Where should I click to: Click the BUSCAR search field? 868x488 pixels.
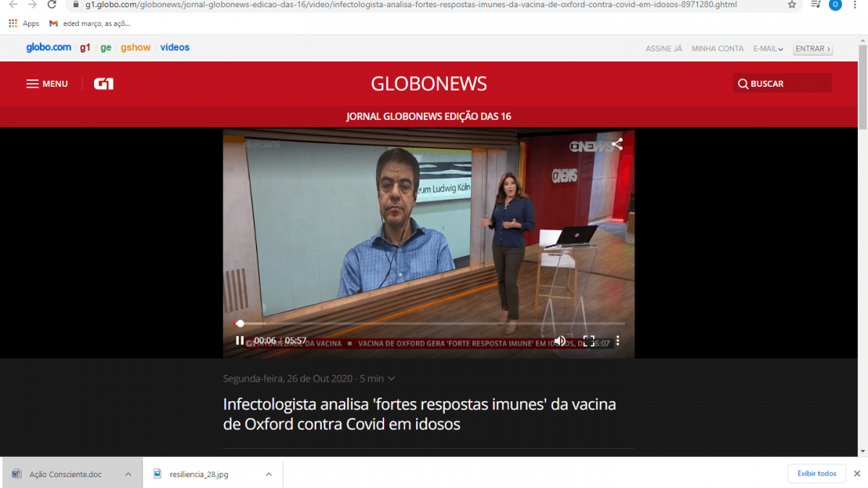[782, 83]
